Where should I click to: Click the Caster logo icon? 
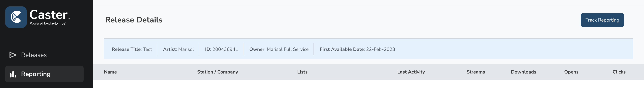pos(16,17)
